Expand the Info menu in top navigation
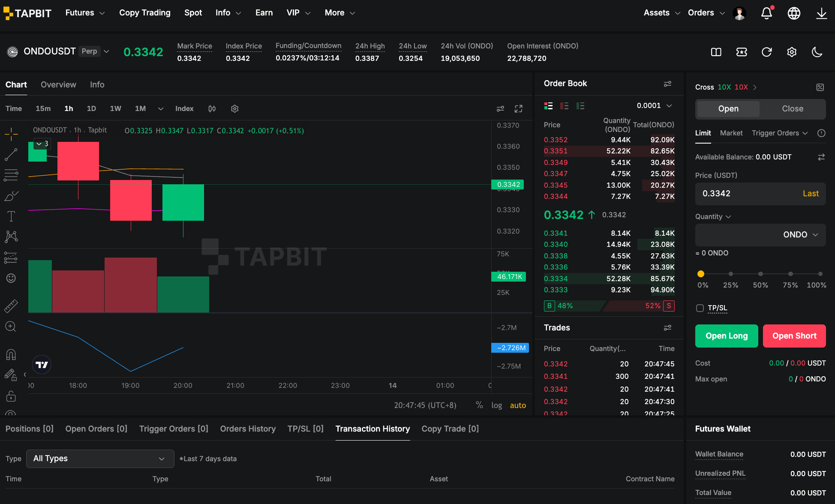The image size is (835, 504). point(228,13)
